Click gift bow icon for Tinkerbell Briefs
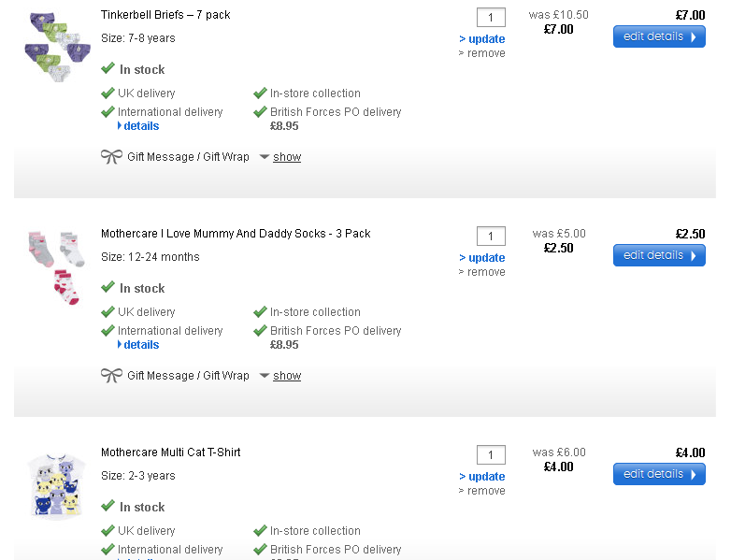The width and height of the screenshot is (731, 560). click(x=111, y=156)
